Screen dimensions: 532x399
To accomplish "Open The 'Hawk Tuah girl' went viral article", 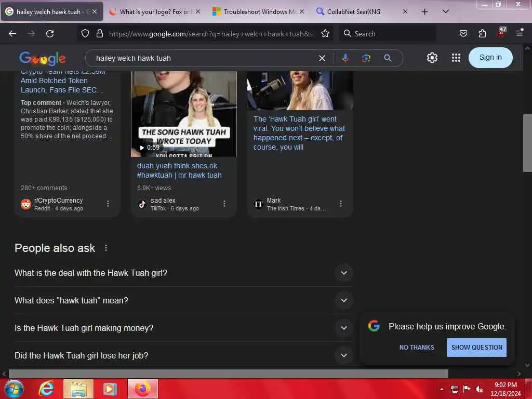I will tap(299, 133).
